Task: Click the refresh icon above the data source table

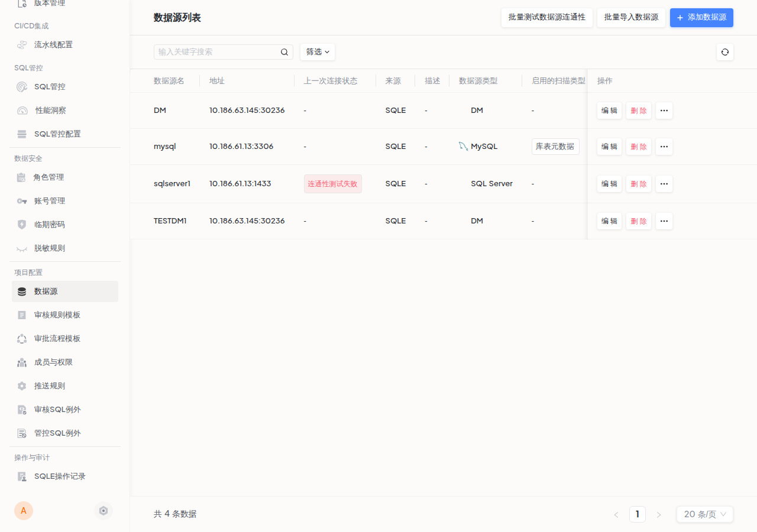Action: coord(725,52)
